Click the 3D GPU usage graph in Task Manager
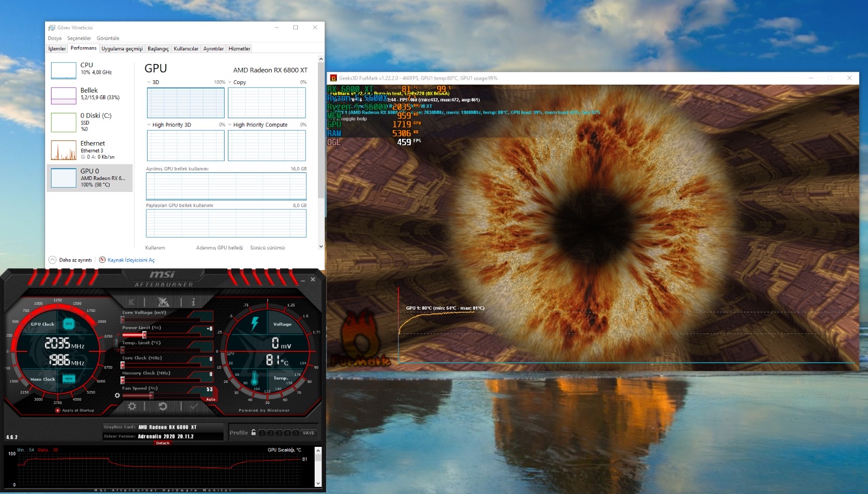Viewport: 868px width, 494px height. click(186, 102)
